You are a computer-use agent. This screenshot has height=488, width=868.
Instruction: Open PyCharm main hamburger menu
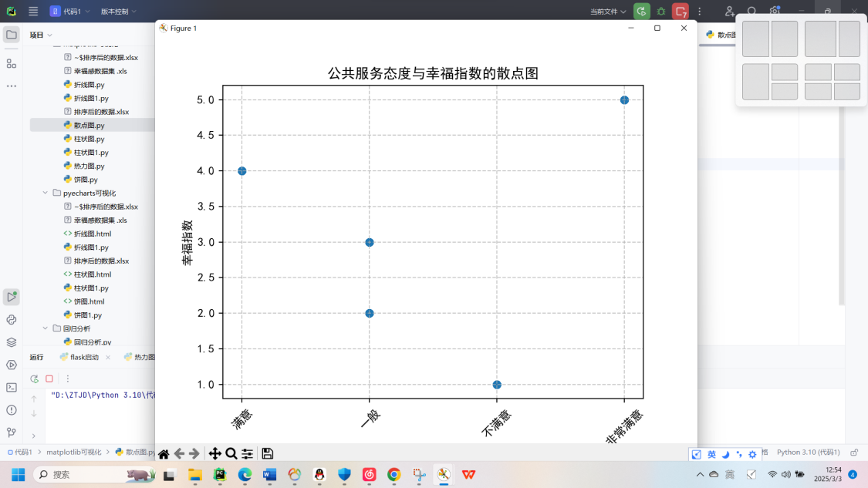tap(33, 11)
